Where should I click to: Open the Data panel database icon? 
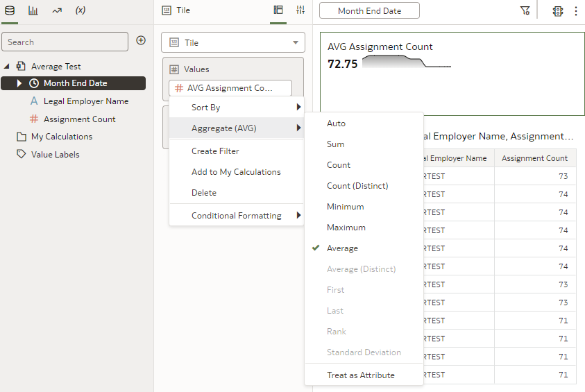tap(10, 10)
